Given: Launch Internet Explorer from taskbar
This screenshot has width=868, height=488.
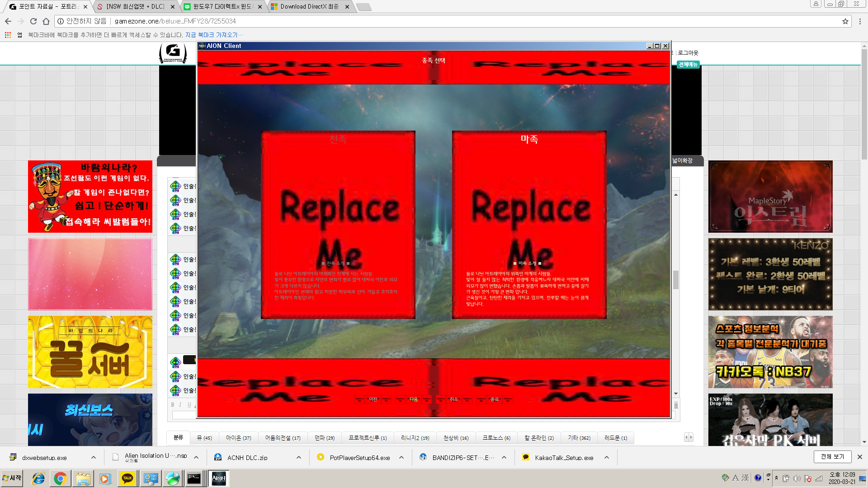Looking at the screenshot, I should click(x=38, y=478).
